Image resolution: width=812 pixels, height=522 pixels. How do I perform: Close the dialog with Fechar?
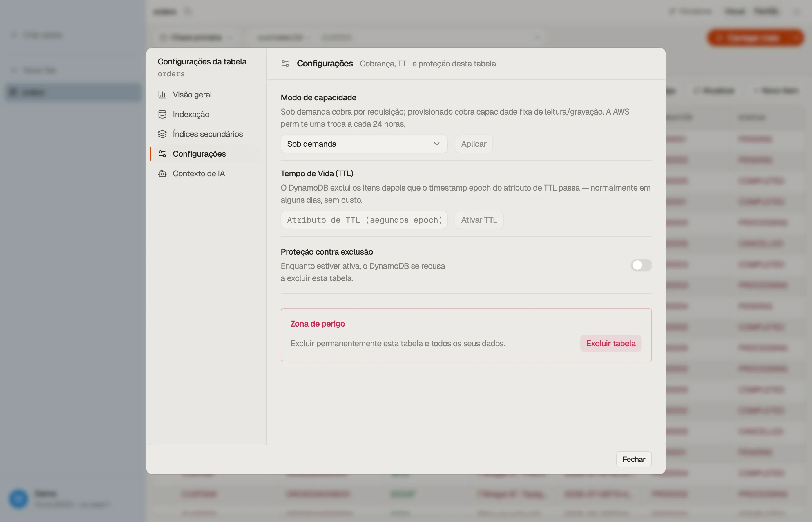(x=634, y=459)
